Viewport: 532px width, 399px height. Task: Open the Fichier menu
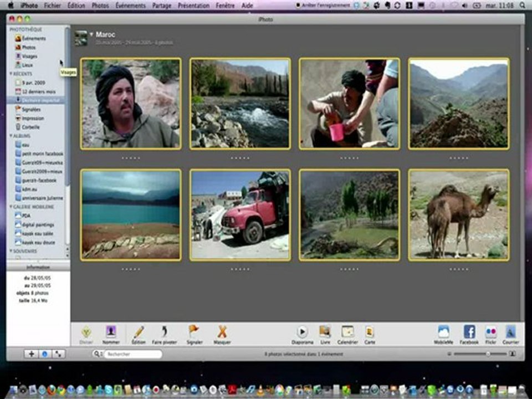pos(52,6)
